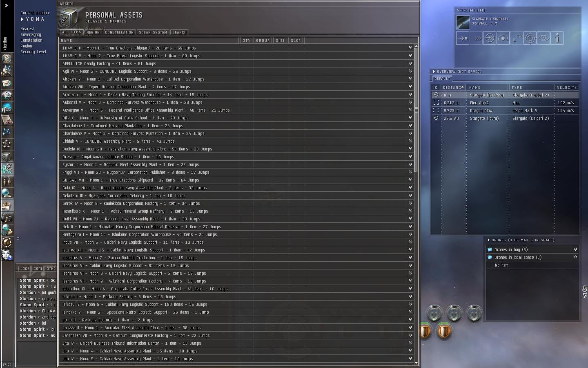Open Show Info with the 'i' icon

click(557, 38)
